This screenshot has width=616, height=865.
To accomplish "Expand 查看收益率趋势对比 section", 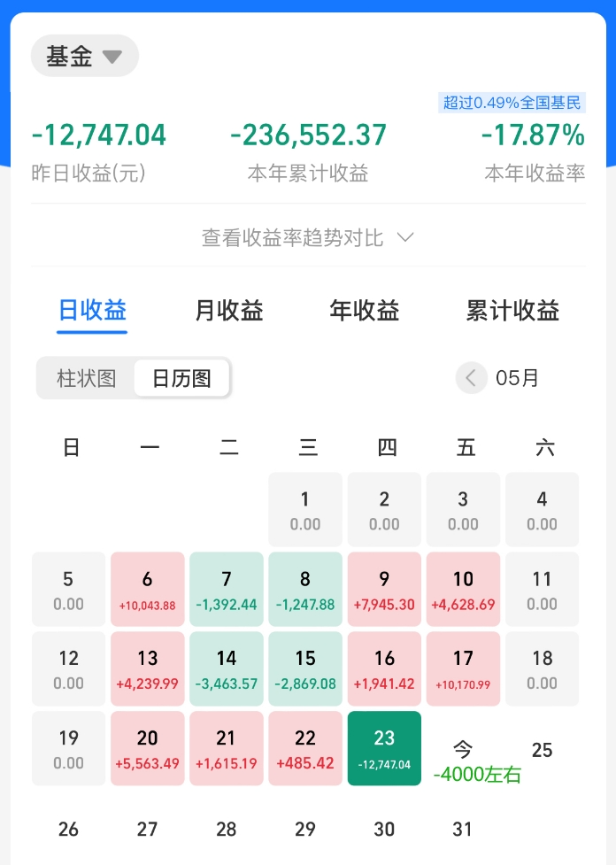I will click(x=308, y=238).
